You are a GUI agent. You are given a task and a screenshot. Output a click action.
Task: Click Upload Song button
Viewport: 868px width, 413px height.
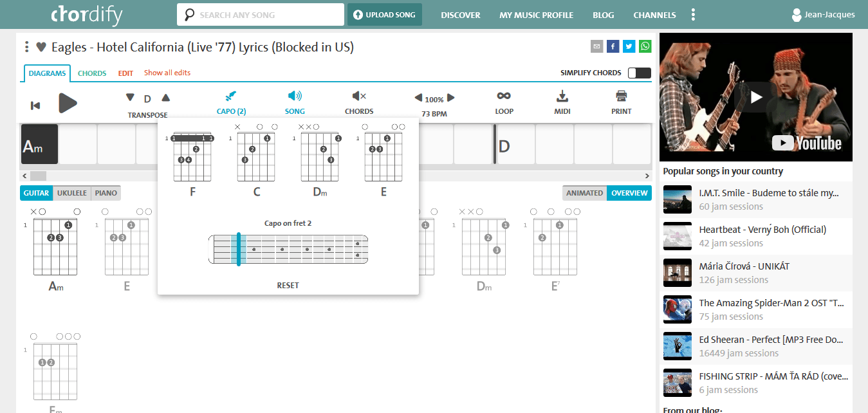385,15
